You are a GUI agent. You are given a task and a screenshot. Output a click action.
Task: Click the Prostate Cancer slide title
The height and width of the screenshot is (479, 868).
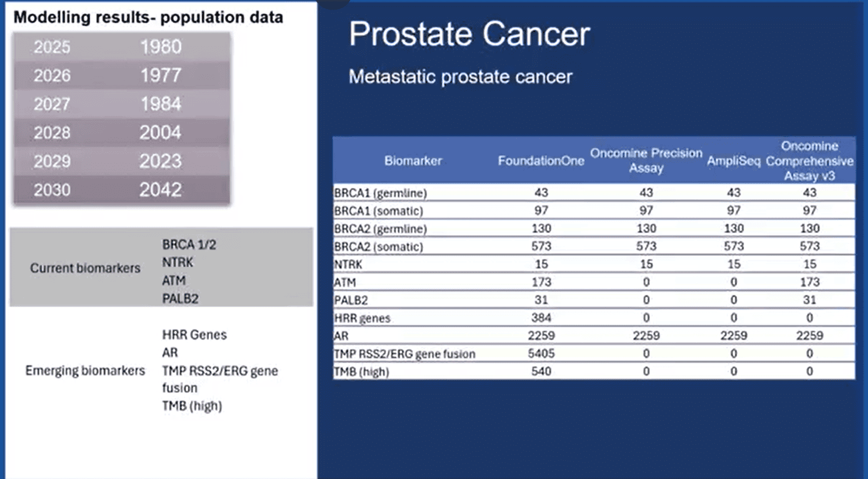pos(469,34)
